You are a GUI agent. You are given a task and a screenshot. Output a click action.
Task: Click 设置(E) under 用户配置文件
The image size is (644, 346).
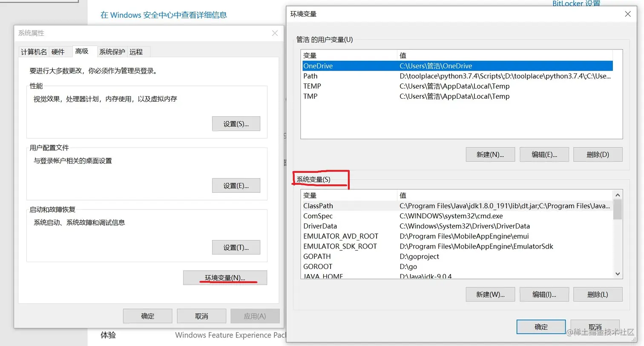[236, 185]
